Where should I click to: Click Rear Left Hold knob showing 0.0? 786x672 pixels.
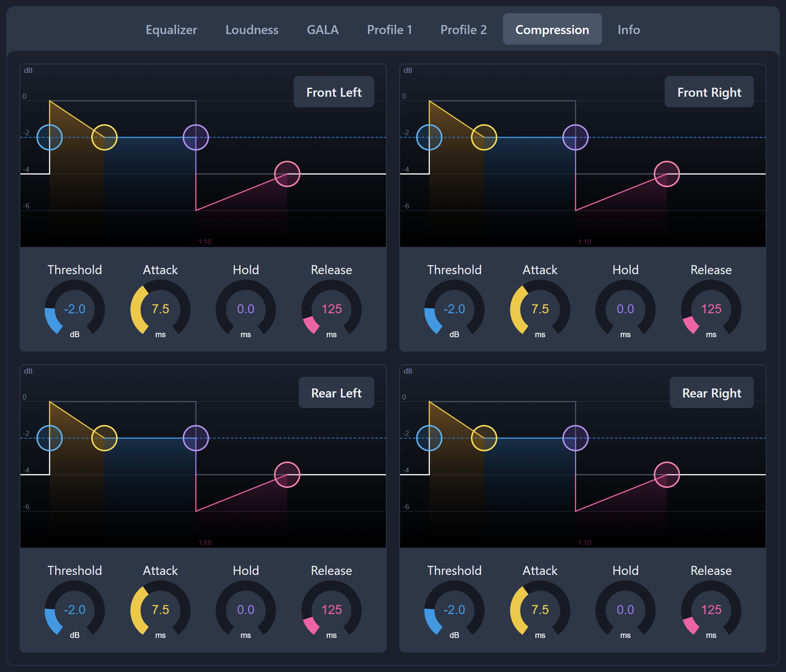pos(246,610)
